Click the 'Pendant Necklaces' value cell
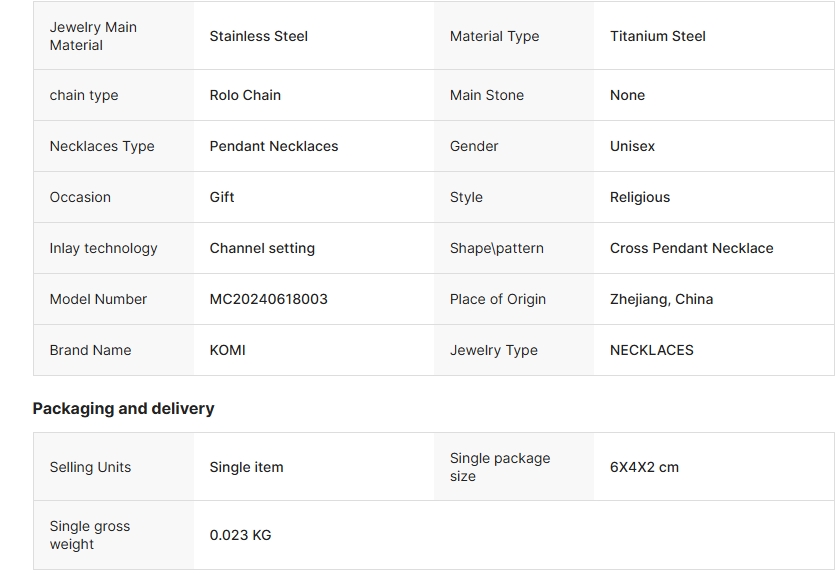This screenshot has width=838, height=573. 274,146
